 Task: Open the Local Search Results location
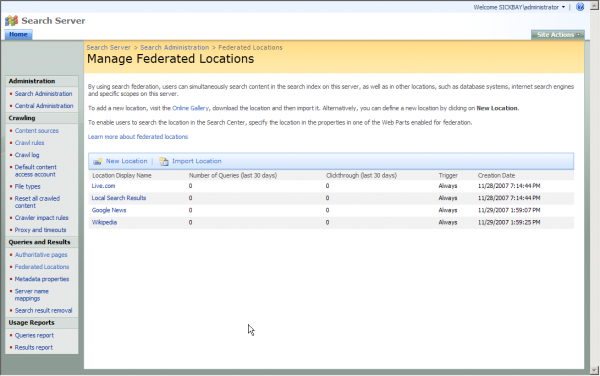click(119, 198)
